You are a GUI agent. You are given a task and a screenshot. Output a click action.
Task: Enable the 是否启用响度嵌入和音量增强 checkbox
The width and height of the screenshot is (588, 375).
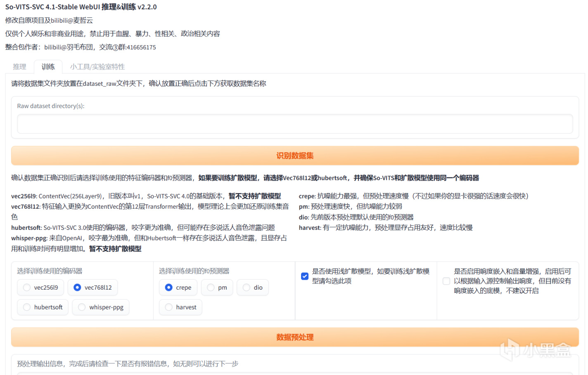tap(446, 281)
